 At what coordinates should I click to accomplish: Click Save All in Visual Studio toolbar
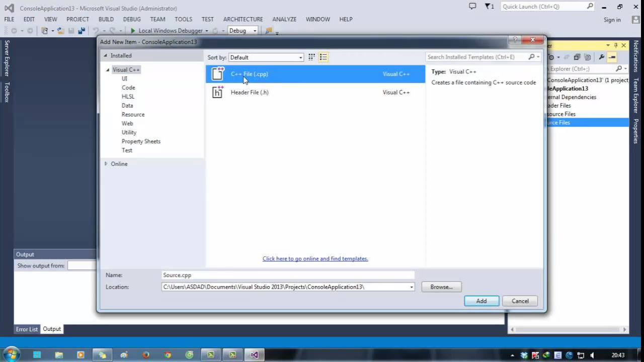(80, 31)
